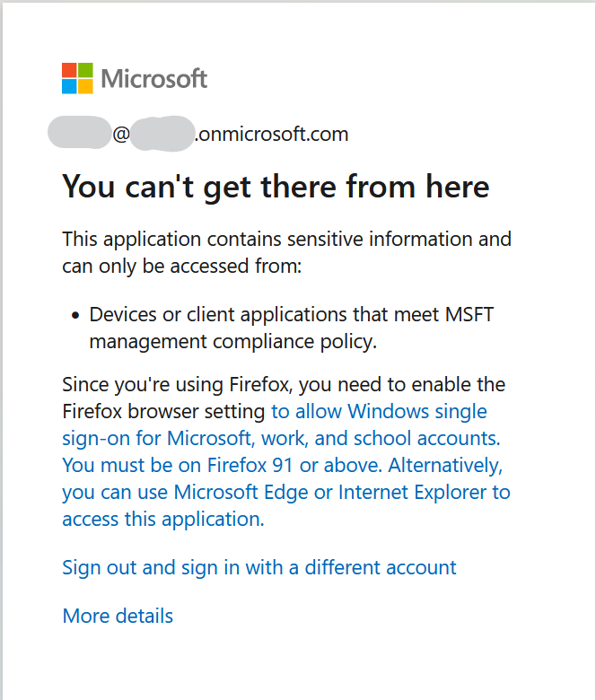Expand the More details link
Viewport: 596px width, 700px height.
pos(118,616)
